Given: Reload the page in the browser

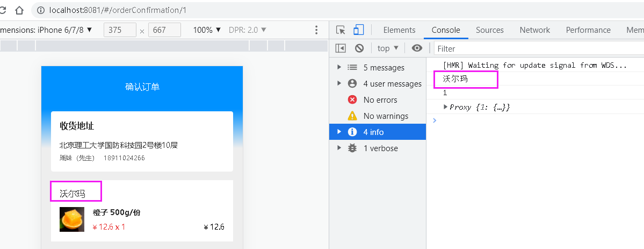Looking at the screenshot, I should (x=3, y=10).
